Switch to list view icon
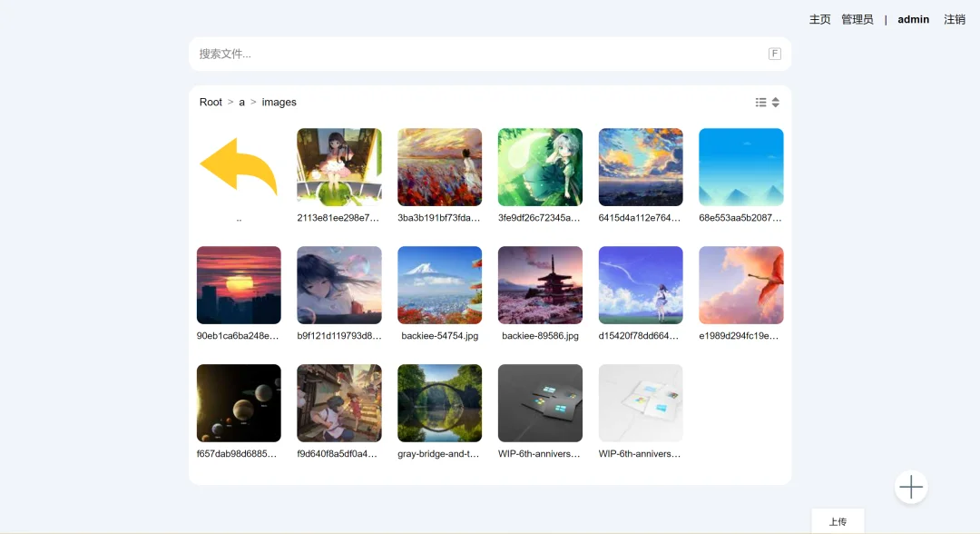Image resolution: width=980 pixels, height=534 pixels. coord(760,102)
